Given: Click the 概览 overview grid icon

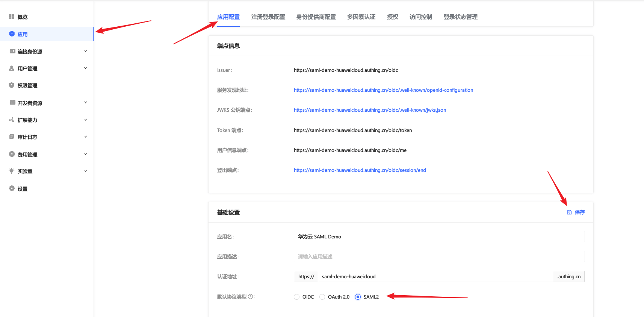Looking at the screenshot, I should pyautogui.click(x=12, y=17).
